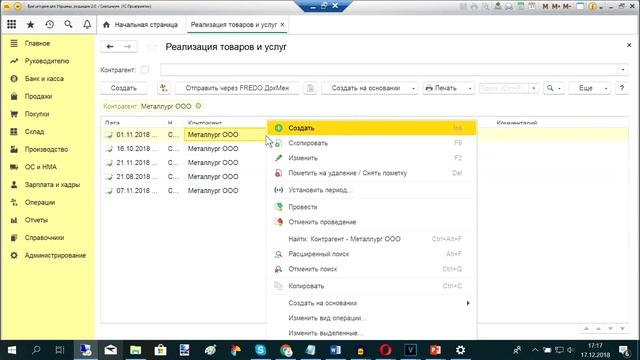Expand the Печать dropdown
This screenshot has height=360, width=640.
470,88
